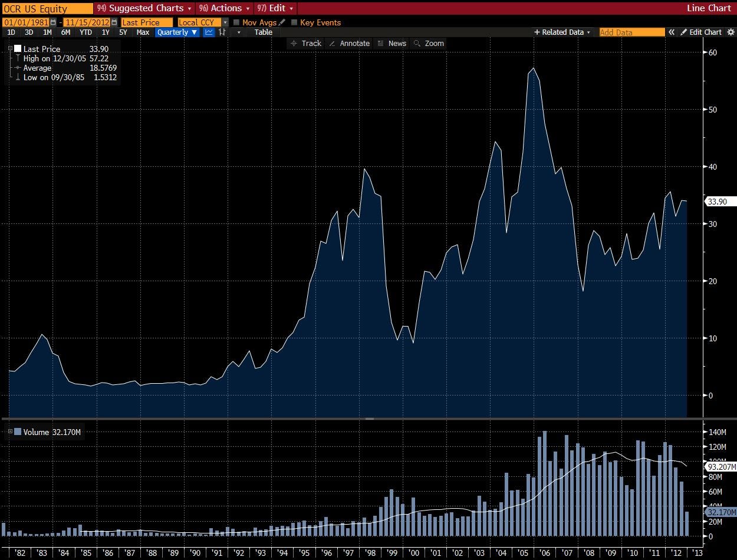This screenshot has height=560, width=737.
Task: Open the Suggested Charts dropdown
Action: point(144,8)
